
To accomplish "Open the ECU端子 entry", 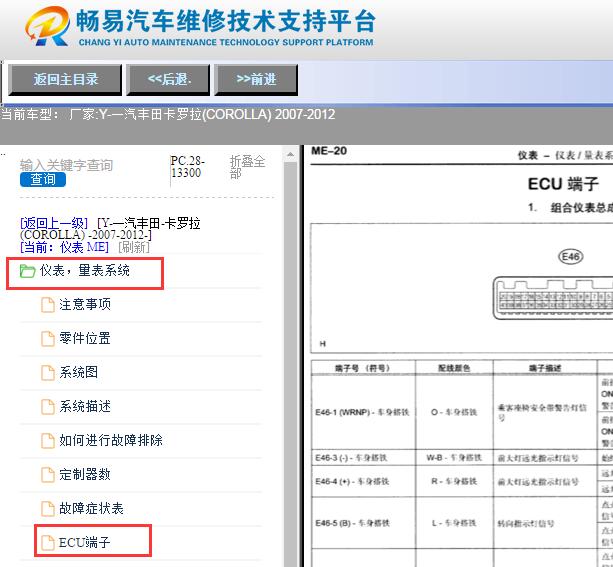I will pyautogui.click(x=85, y=542).
